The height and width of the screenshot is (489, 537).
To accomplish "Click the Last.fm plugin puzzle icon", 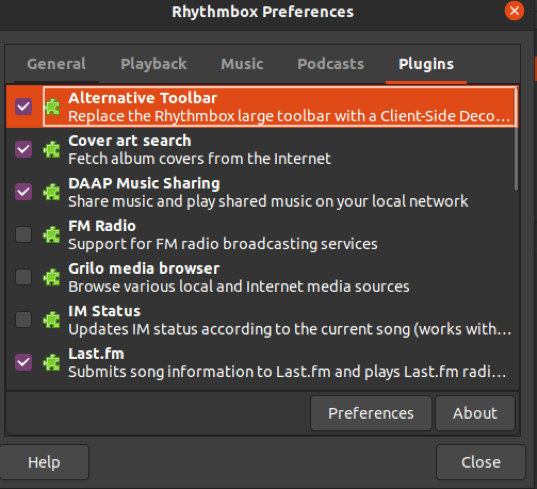I will click(x=52, y=362).
